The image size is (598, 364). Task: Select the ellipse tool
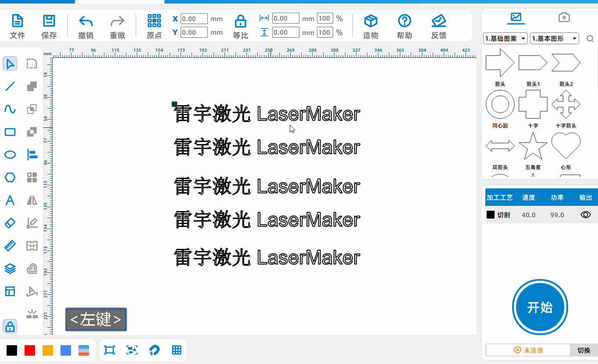(10, 155)
